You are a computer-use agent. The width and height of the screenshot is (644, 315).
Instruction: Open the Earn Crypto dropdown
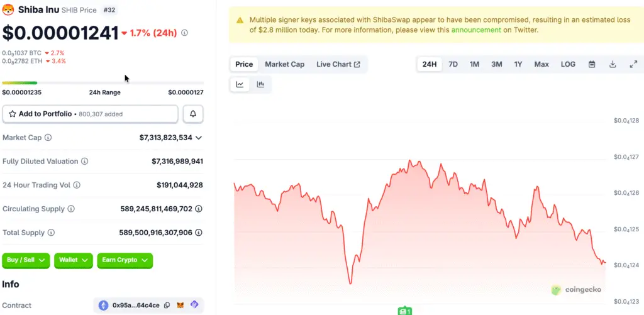pos(125,260)
